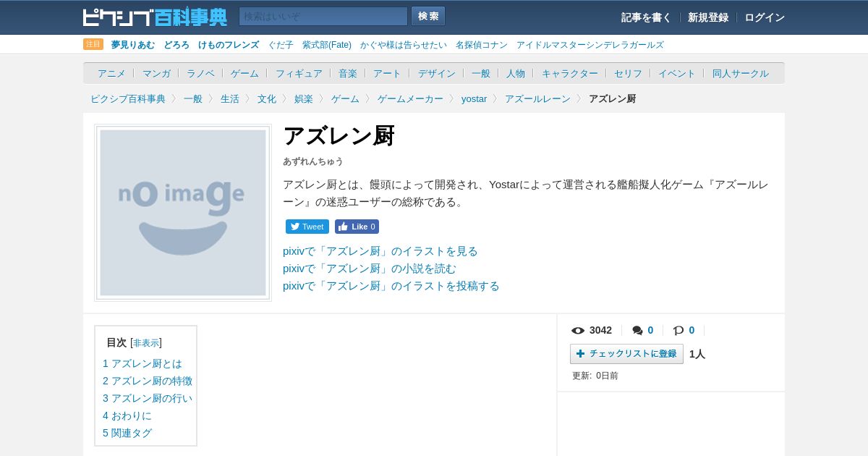Screen dimensions: 868x456
Task: Open trending tag ぐだ子
Action: (281, 45)
